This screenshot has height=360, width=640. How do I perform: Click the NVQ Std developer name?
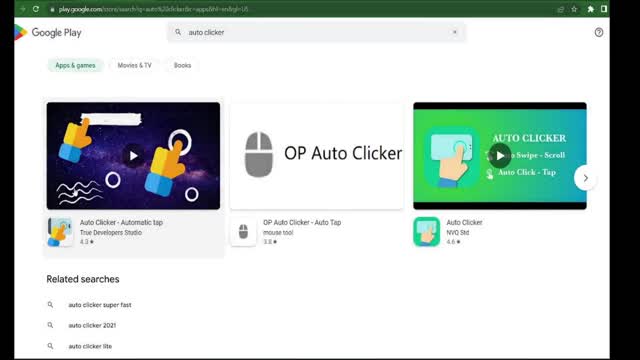(x=458, y=233)
